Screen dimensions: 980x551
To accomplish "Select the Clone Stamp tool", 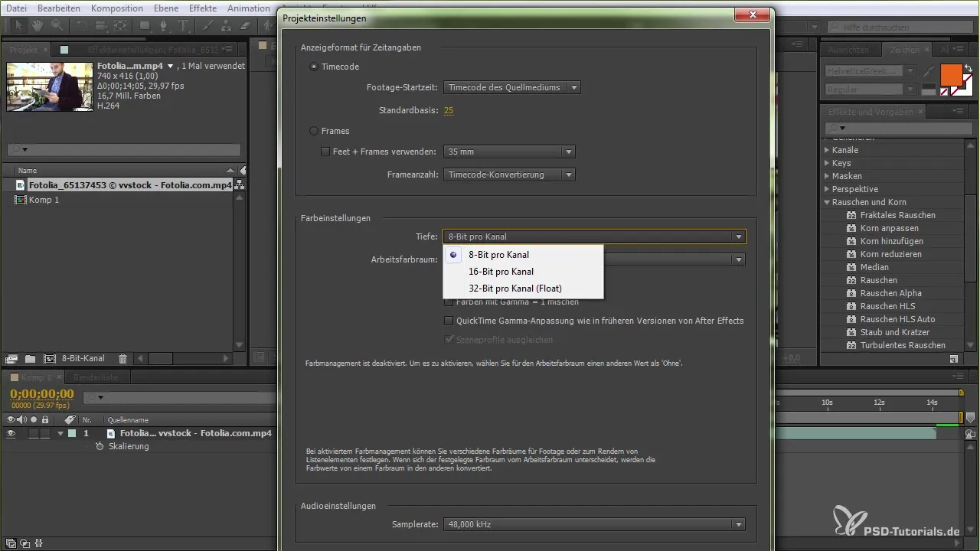I will point(227,26).
